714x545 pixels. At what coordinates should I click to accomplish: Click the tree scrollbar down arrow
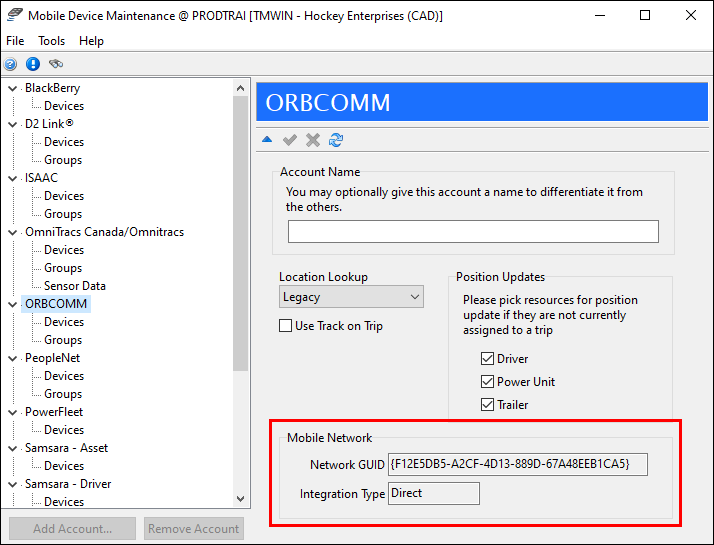(x=241, y=499)
